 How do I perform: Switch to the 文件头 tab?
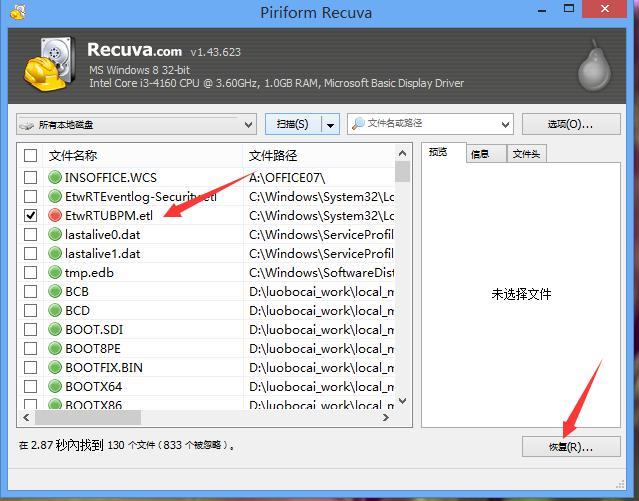tap(526, 153)
